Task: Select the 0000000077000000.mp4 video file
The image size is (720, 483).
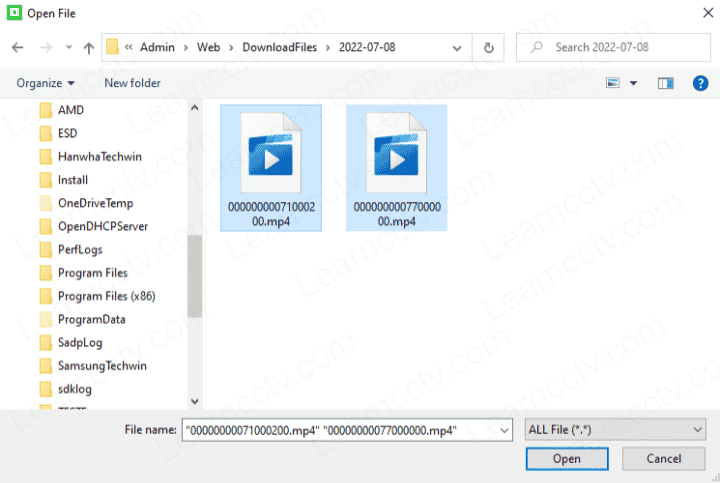Action: coord(397,167)
